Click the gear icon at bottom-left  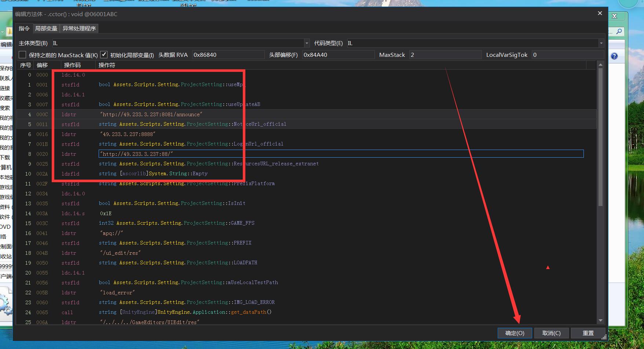point(6,305)
